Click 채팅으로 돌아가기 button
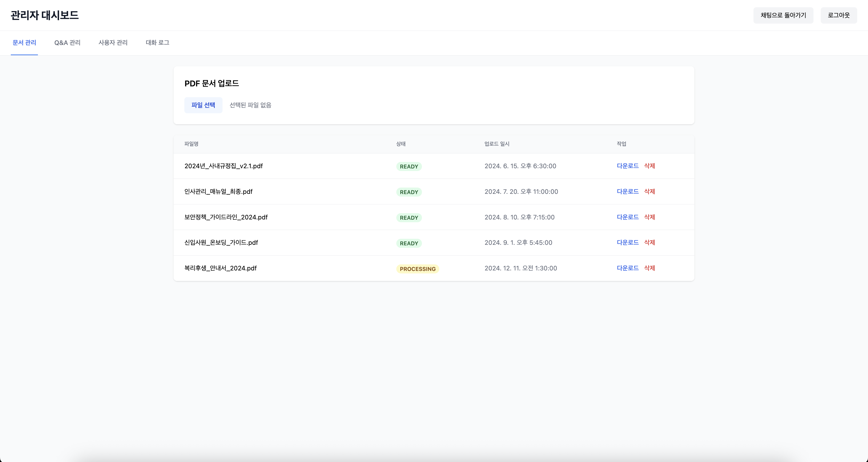The height and width of the screenshot is (462, 868). (x=783, y=15)
